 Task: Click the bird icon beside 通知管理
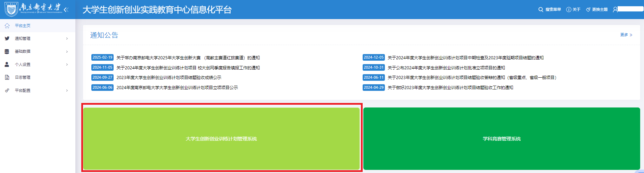coord(7,38)
